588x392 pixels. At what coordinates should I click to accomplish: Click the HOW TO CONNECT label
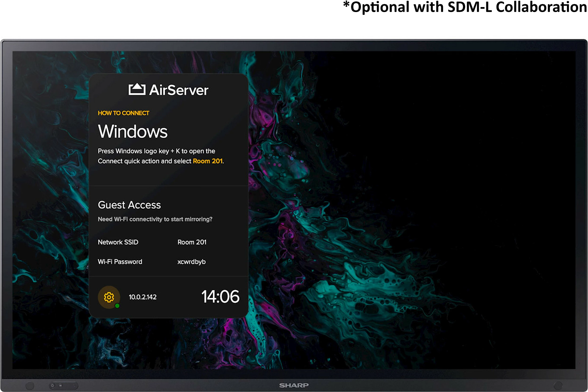coord(123,113)
